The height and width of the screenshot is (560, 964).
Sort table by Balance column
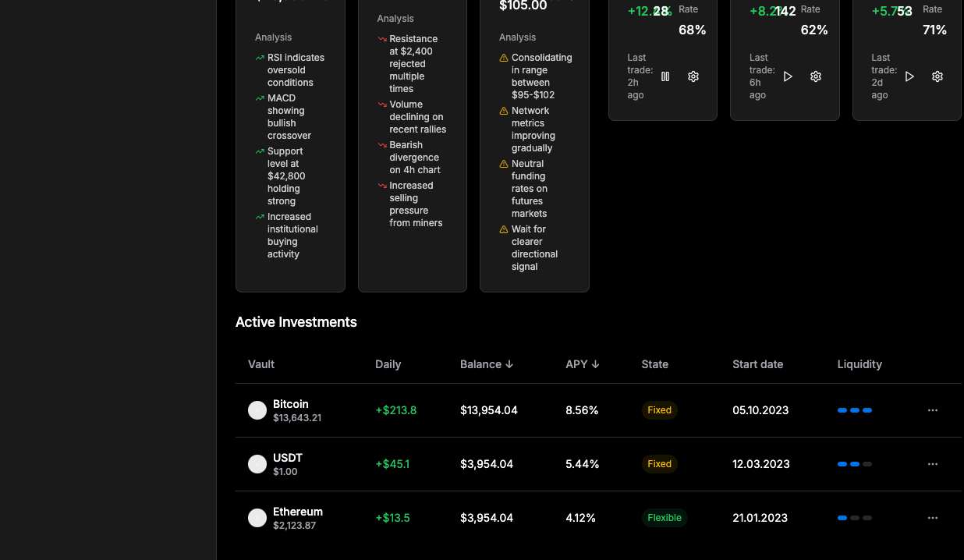[487, 364]
